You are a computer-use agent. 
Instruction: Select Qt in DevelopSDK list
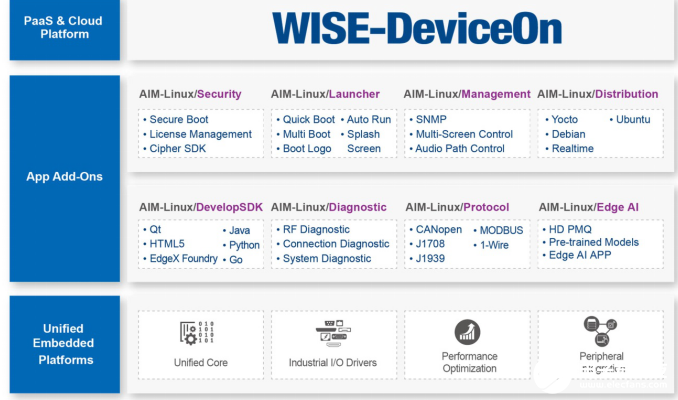point(155,229)
